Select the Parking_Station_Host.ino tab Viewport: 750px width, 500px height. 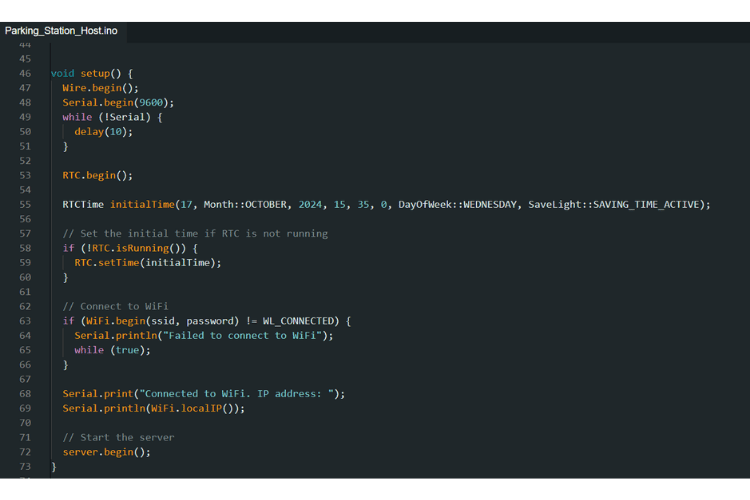click(x=61, y=31)
